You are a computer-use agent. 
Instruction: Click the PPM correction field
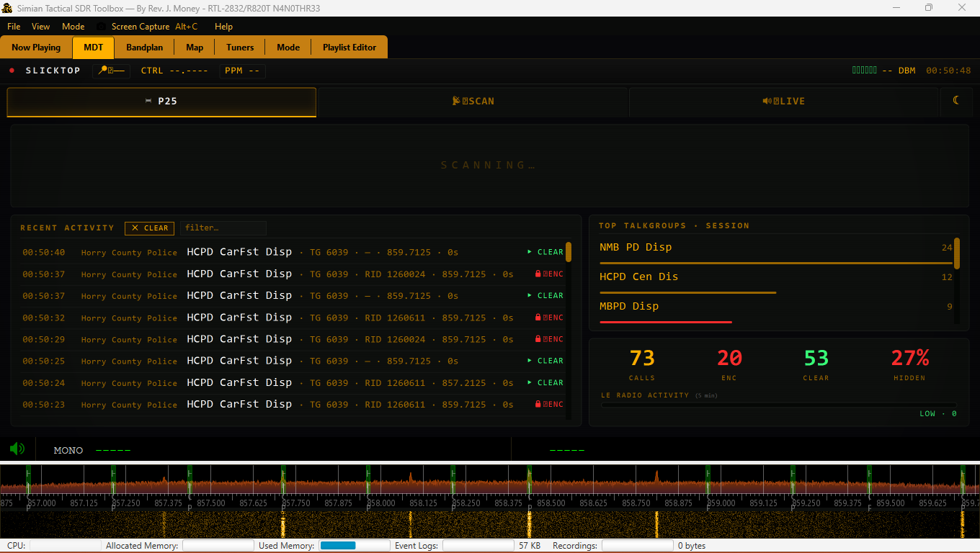(x=242, y=71)
